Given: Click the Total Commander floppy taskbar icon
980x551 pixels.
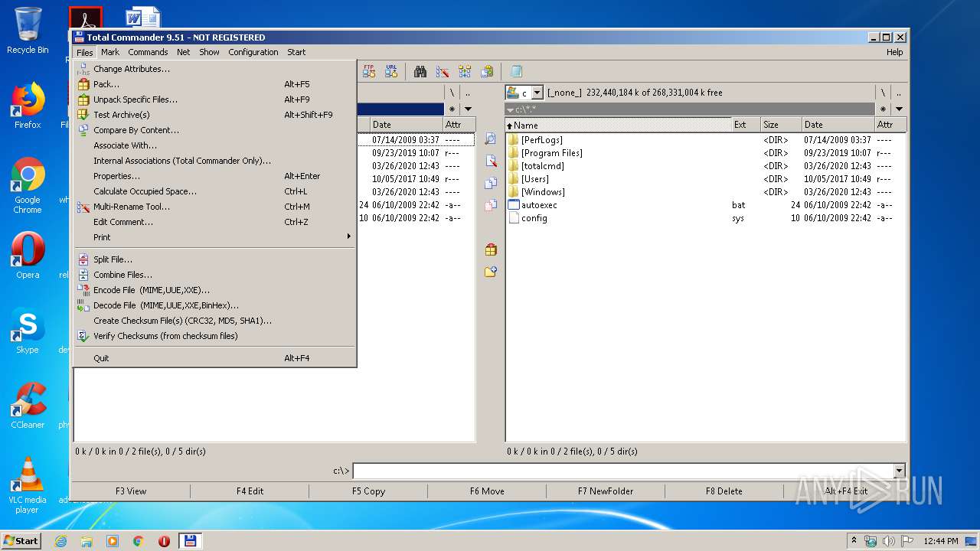Looking at the screenshot, I should coord(190,541).
